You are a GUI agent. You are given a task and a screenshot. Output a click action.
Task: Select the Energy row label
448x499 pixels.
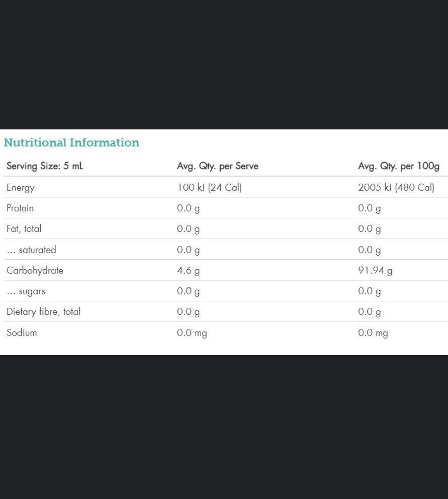pos(20,187)
